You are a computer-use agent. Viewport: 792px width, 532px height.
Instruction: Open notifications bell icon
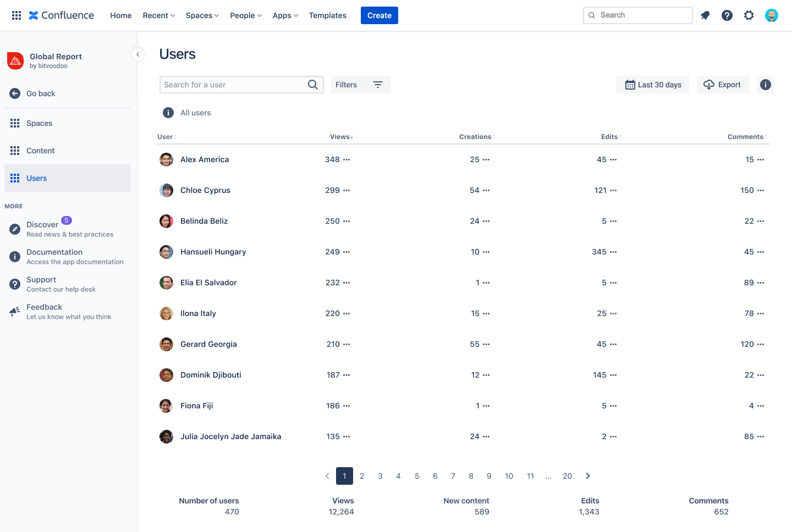coord(705,15)
